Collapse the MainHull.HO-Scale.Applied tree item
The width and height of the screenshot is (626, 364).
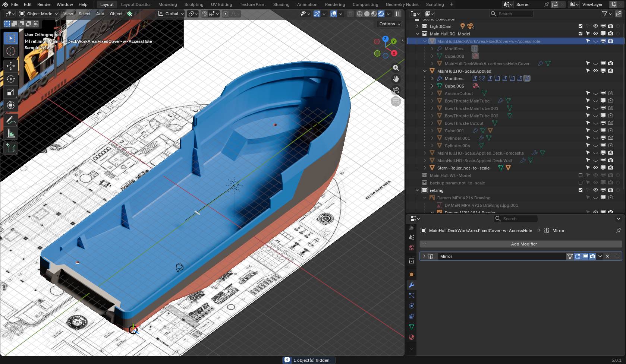pos(425,71)
